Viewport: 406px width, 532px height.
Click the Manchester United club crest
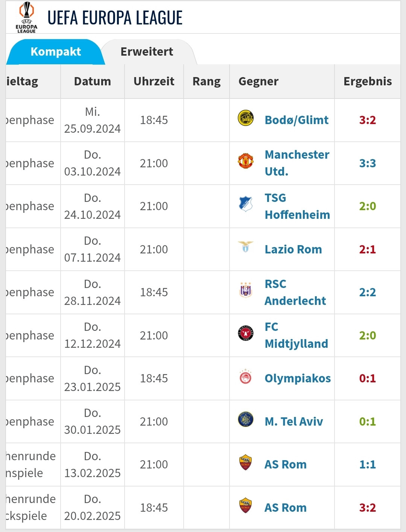tap(246, 161)
